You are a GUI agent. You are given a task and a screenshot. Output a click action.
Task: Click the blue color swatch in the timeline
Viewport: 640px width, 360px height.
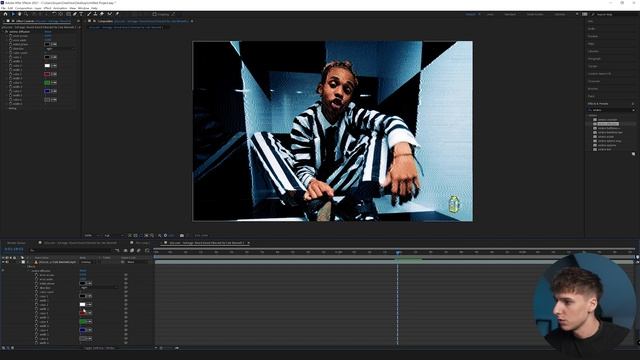click(x=82, y=330)
